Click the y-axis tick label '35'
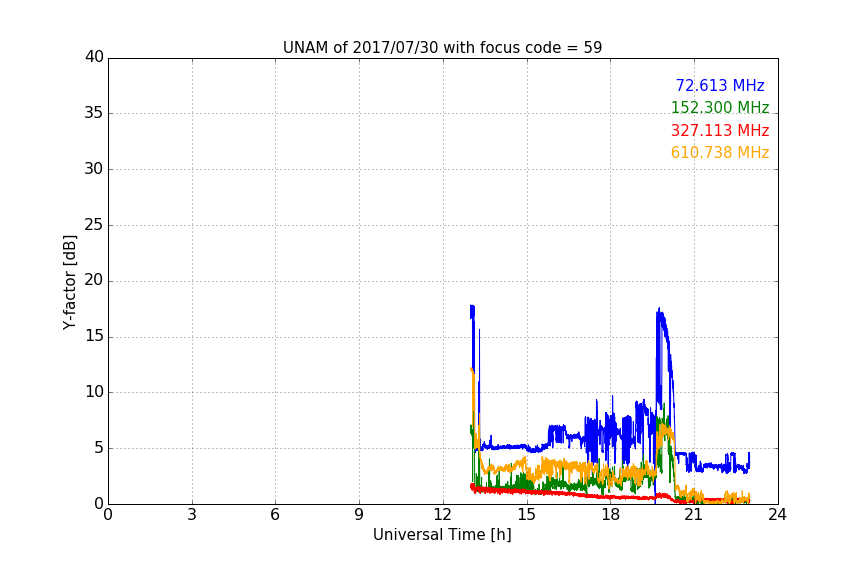864x576 pixels. pos(94,113)
